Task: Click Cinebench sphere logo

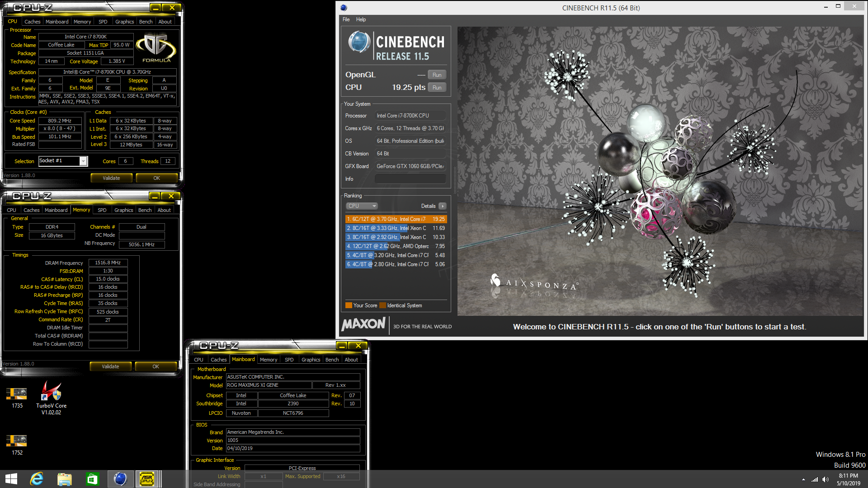Action: [359, 42]
